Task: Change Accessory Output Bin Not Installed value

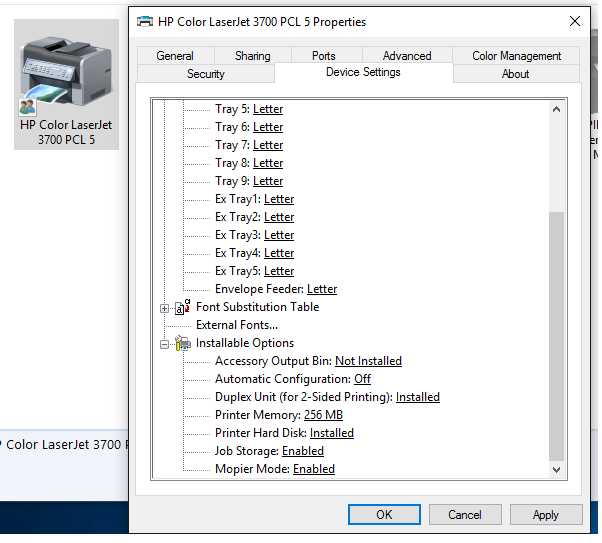Action: coord(369,361)
